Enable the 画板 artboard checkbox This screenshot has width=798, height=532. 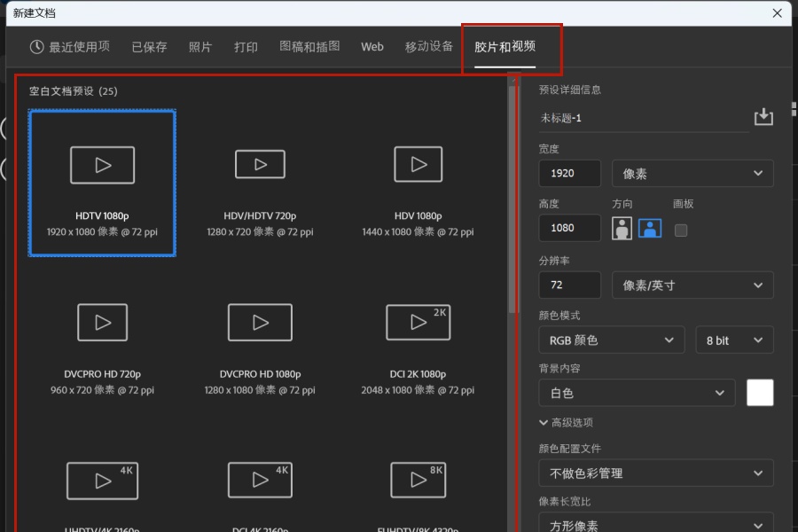tap(681, 231)
